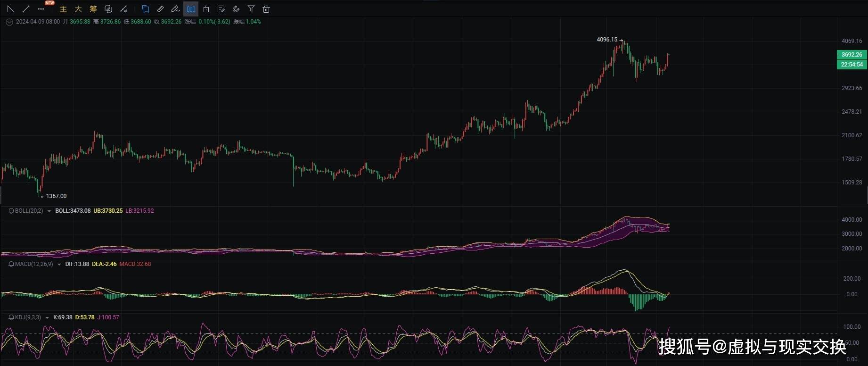This screenshot has width=868, height=366.
Task: Click the blue bookmark layers icon
Action: (x=146, y=9)
